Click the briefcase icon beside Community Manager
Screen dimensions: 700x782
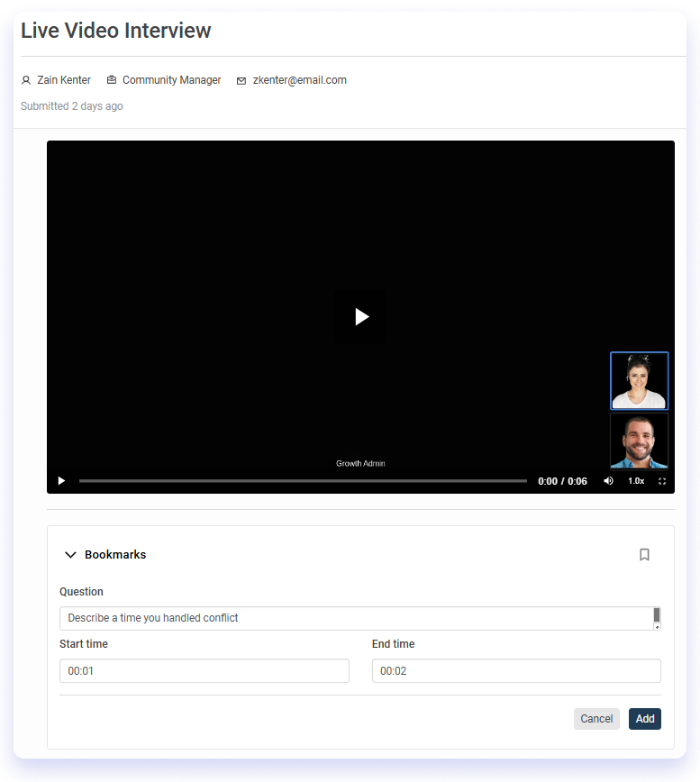click(x=112, y=80)
